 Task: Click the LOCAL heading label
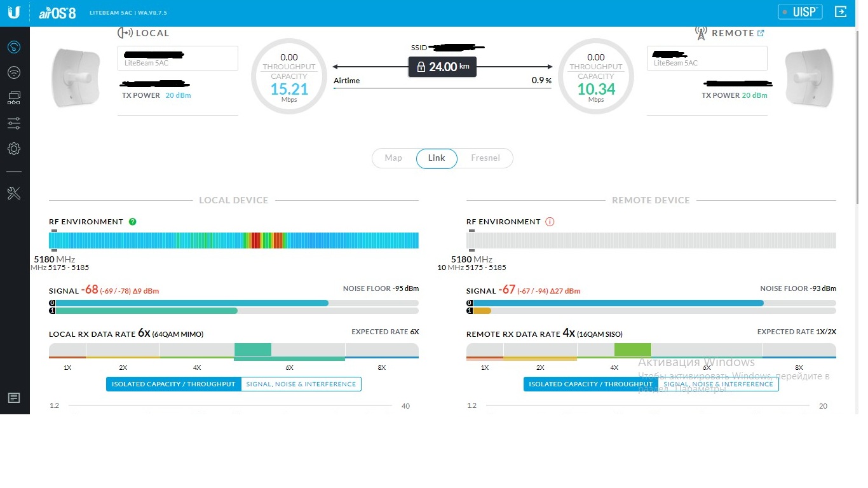[x=153, y=33]
